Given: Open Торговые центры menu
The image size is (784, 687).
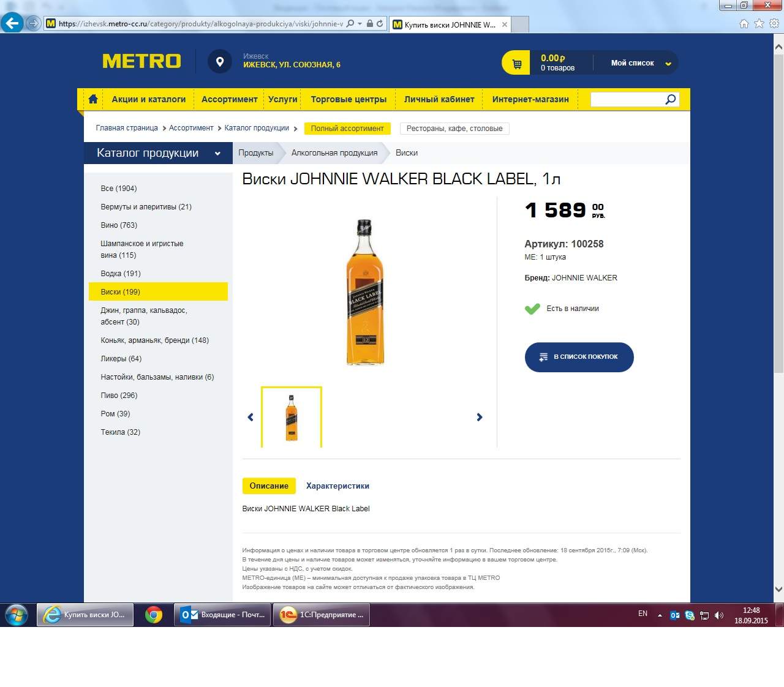Looking at the screenshot, I should click(349, 99).
